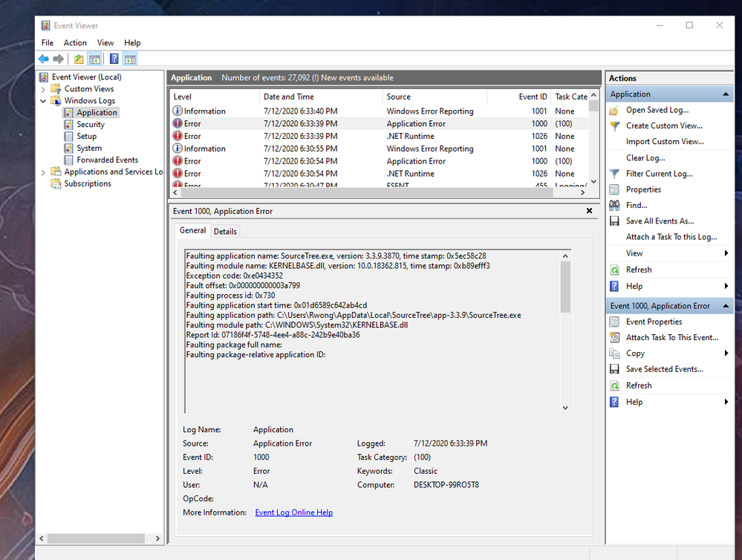Select the System log in the tree

click(89, 148)
